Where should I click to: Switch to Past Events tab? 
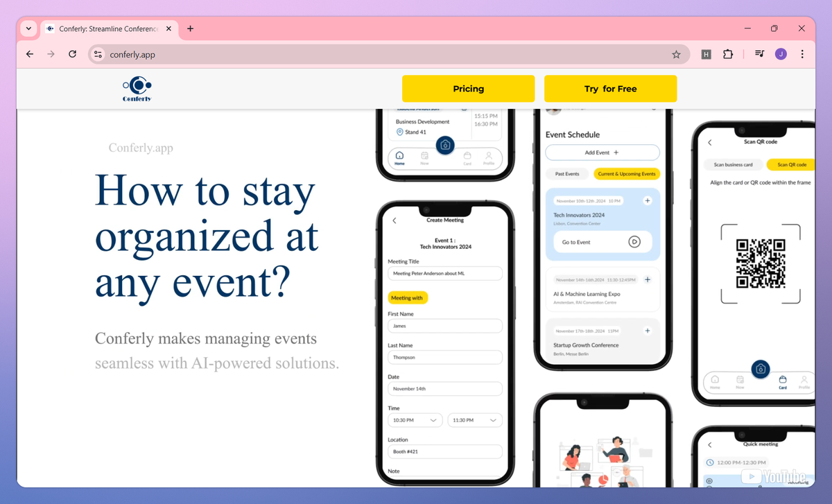(567, 174)
